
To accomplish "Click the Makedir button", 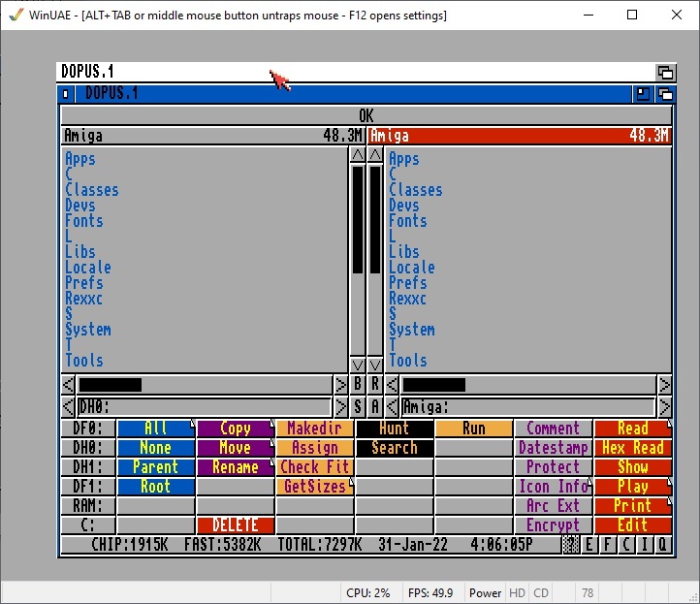I will coord(315,429).
